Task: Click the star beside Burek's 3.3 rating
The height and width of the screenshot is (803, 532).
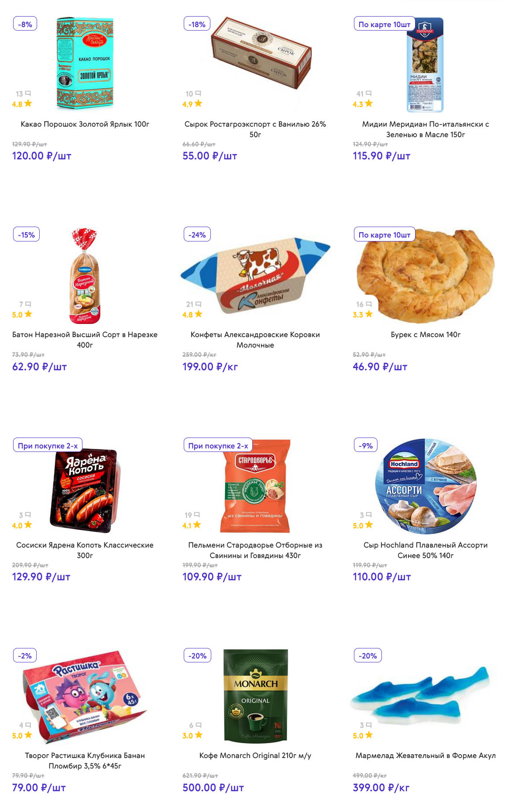Action: [369, 314]
